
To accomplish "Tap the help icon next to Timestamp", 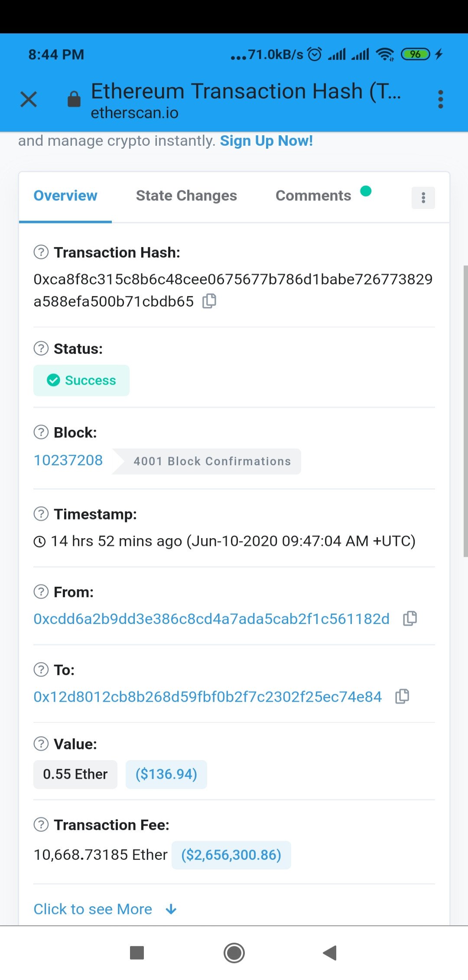I will click(x=41, y=514).
